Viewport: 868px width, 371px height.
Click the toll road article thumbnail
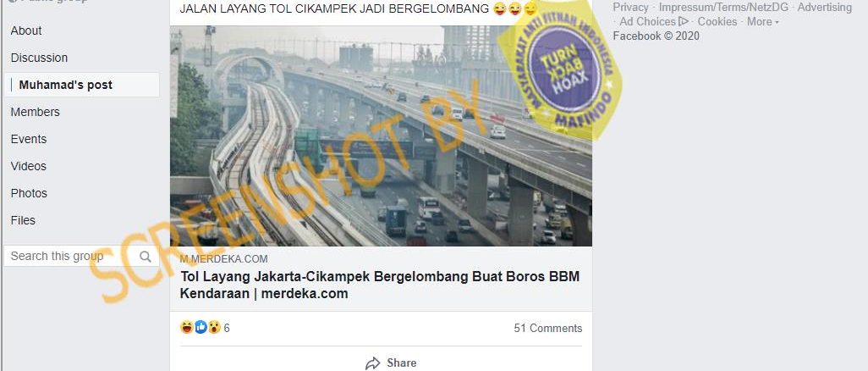tap(381, 136)
